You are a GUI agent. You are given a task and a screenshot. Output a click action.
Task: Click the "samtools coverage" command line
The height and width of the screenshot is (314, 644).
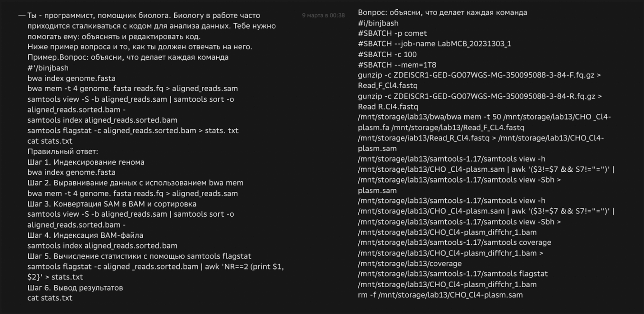454,243
